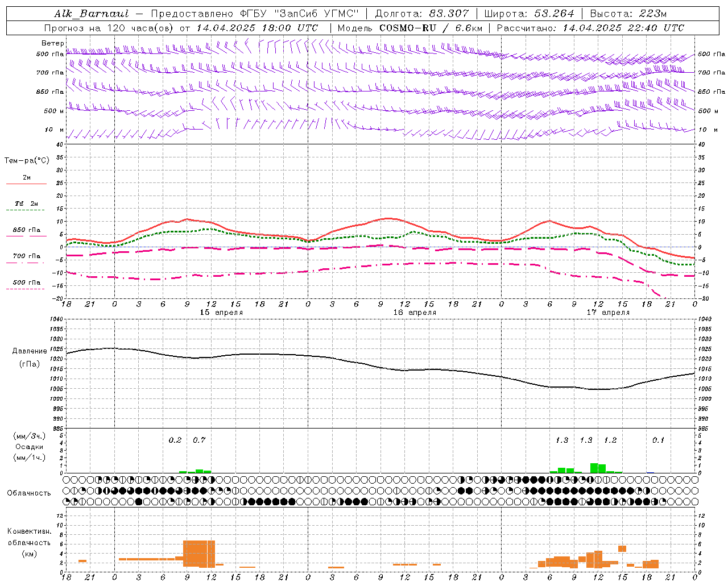Click the '15 апреля' date label
728x582 pixels.
pyautogui.click(x=221, y=313)
